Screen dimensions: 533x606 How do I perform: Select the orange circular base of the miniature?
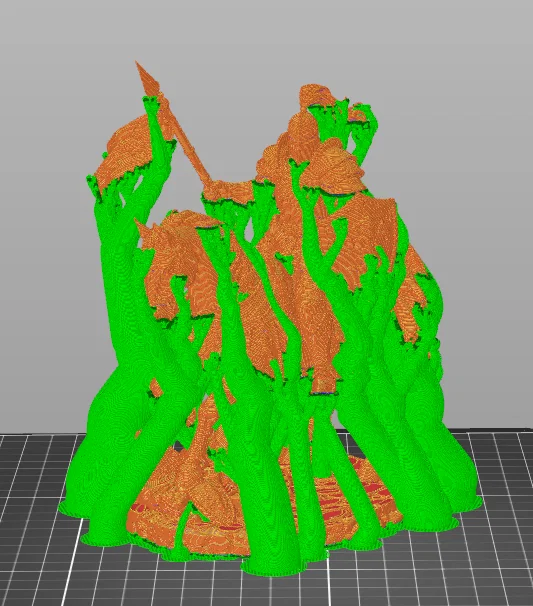(264, 504)
